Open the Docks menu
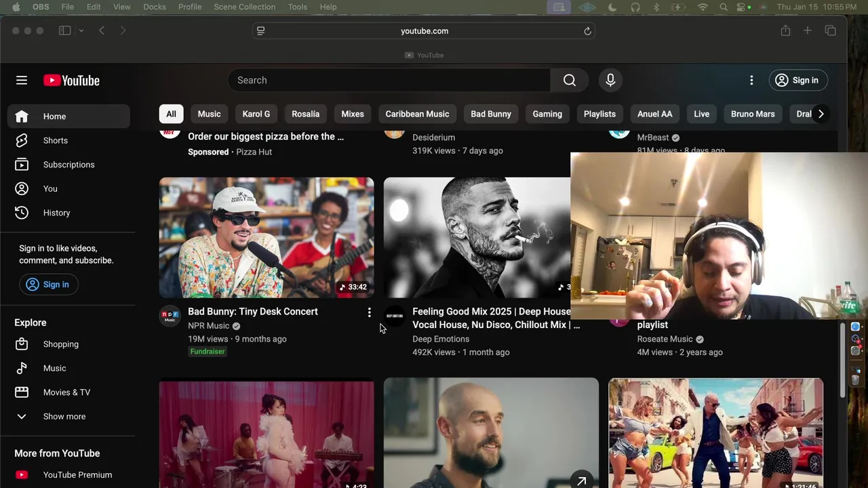The height and width of the screenshot is (488, 868). click(x=155, y=7)
